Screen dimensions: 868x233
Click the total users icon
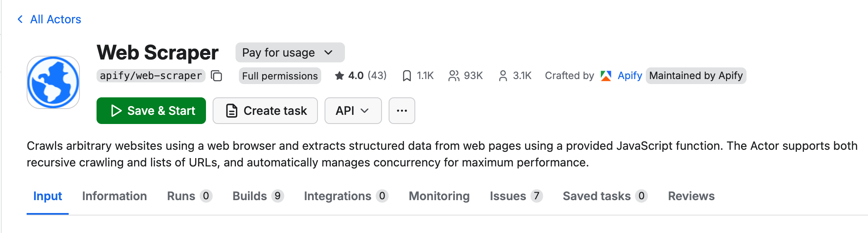(453, 76)
